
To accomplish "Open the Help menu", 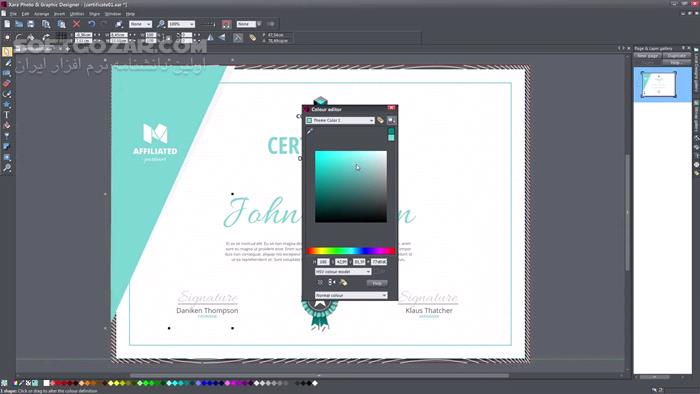I will (x=130, y=14).
